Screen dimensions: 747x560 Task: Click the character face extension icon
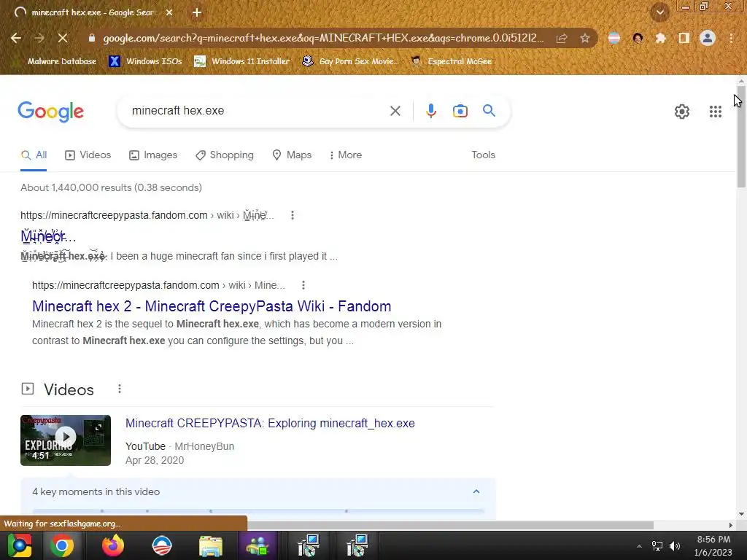tap(638, 38)
